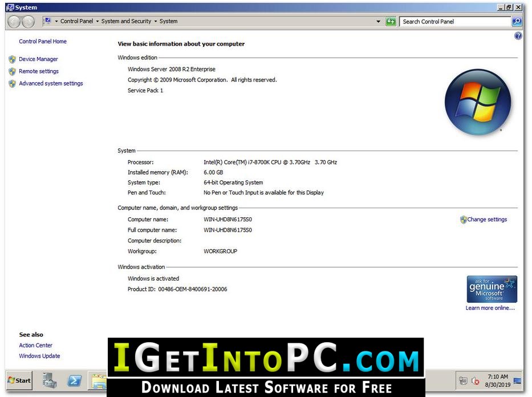
Task: Click the magnifier search button
Action: pyautogui.click(x=517, y=22)
